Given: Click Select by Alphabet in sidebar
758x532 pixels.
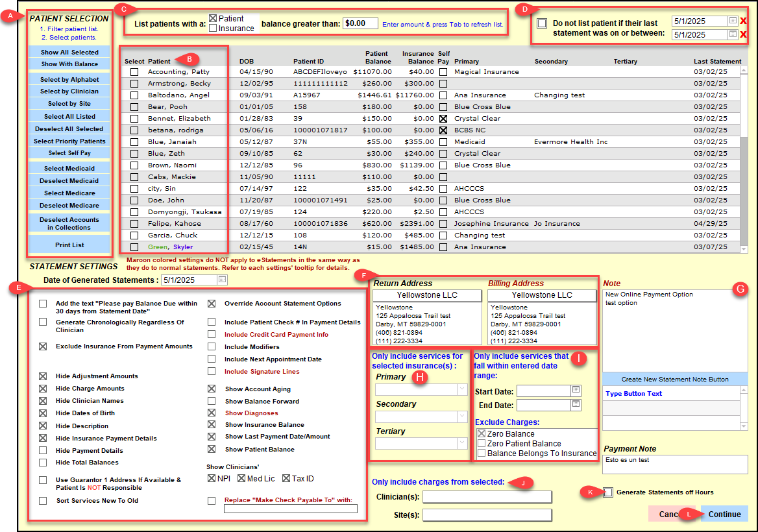Looking at the screenshot, I should point(69,79).
